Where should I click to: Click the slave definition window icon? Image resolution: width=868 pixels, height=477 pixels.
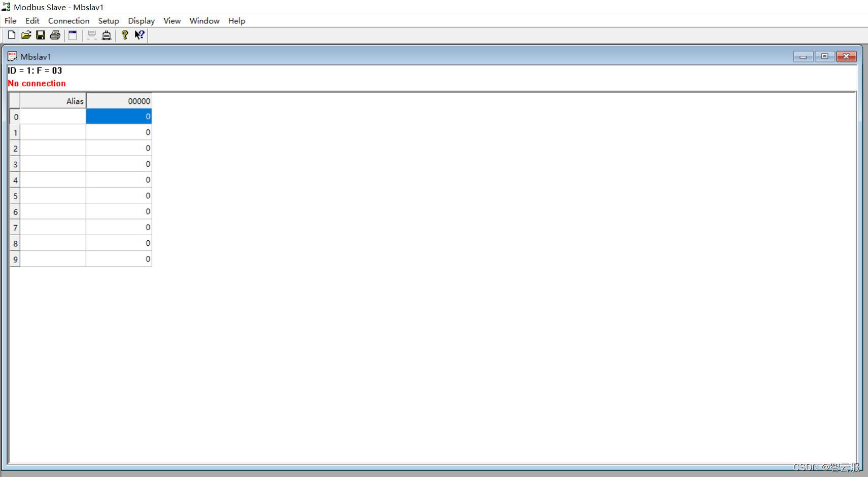click(73, 35)
